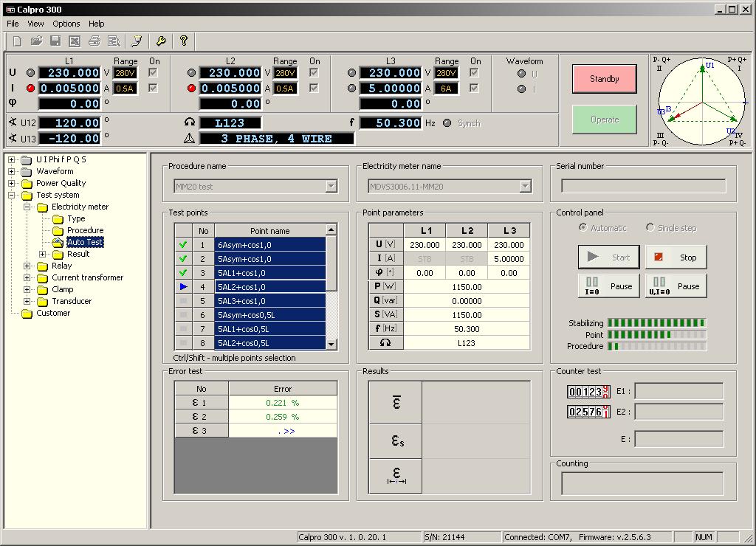
Task: Expand the Relay tree node
Action: click(x=27, y=266)
